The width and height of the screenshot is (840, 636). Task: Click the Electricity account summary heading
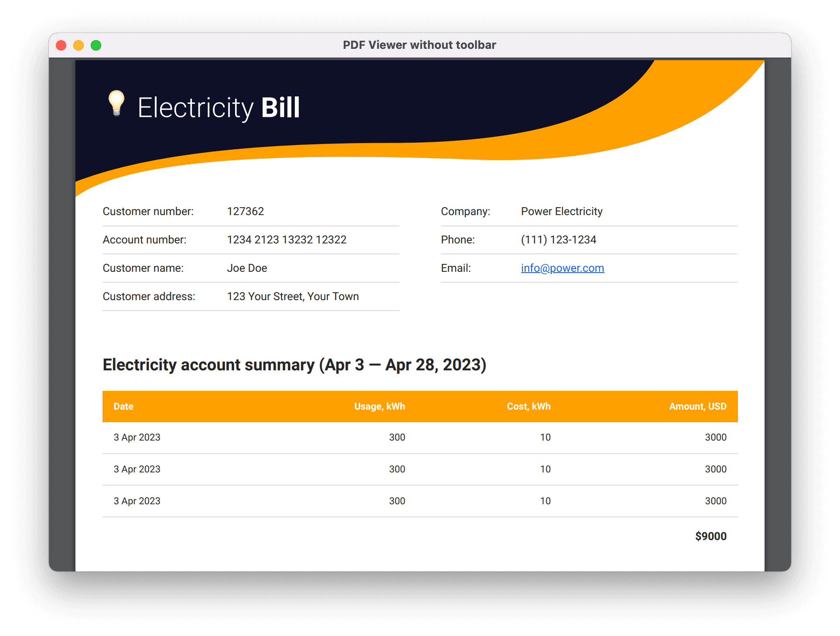(294, 365)
